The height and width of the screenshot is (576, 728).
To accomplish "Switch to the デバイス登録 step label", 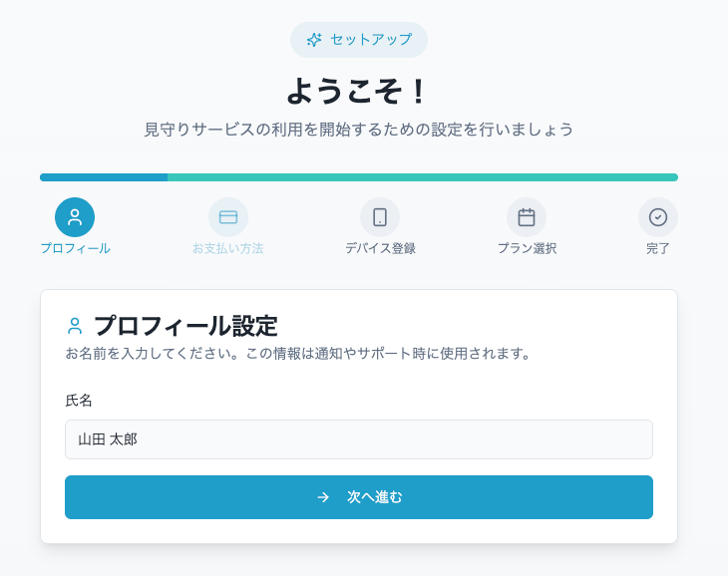I will (x=380, y=248).
